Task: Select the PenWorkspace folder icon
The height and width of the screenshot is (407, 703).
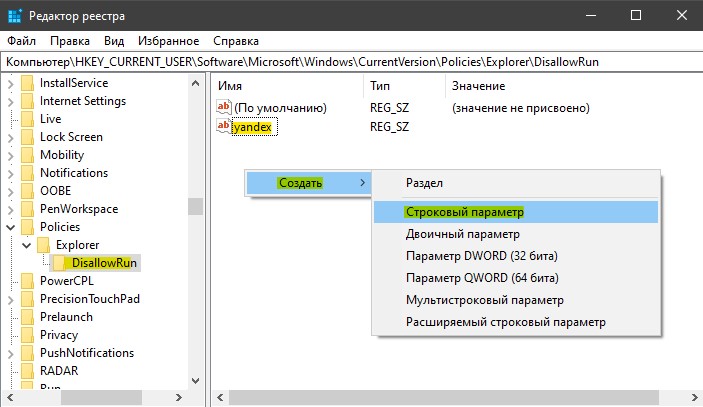Action: [x=27, y=209]
